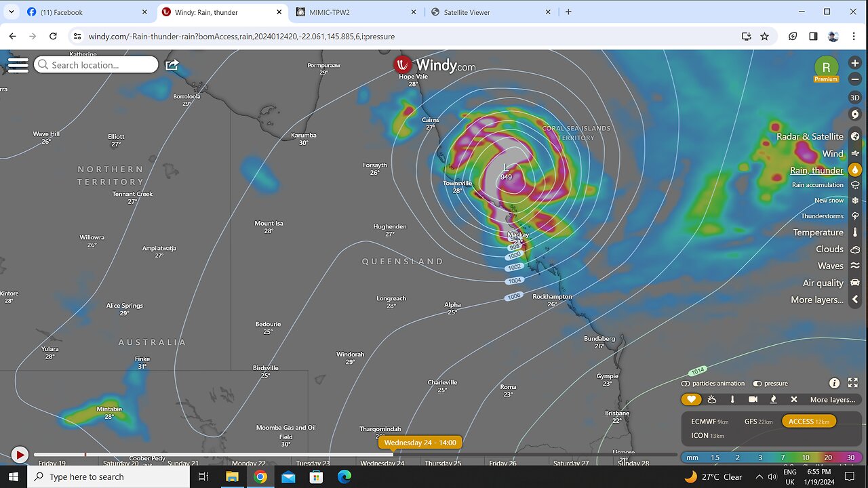Click the Cairns city label
This screenshot has width=868, height=488.
tap(431, 120)
